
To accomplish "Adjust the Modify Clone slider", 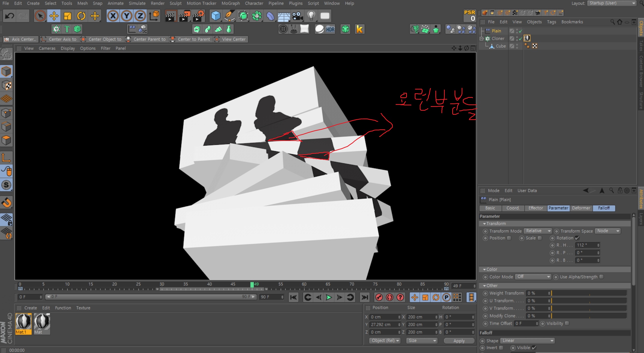I will (x=589, y=316).
